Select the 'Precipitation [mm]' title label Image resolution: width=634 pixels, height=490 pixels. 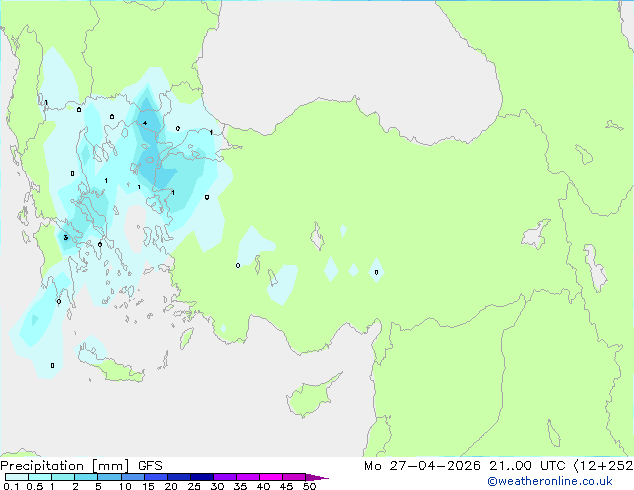pyautogui.click(x=65, y=466)
